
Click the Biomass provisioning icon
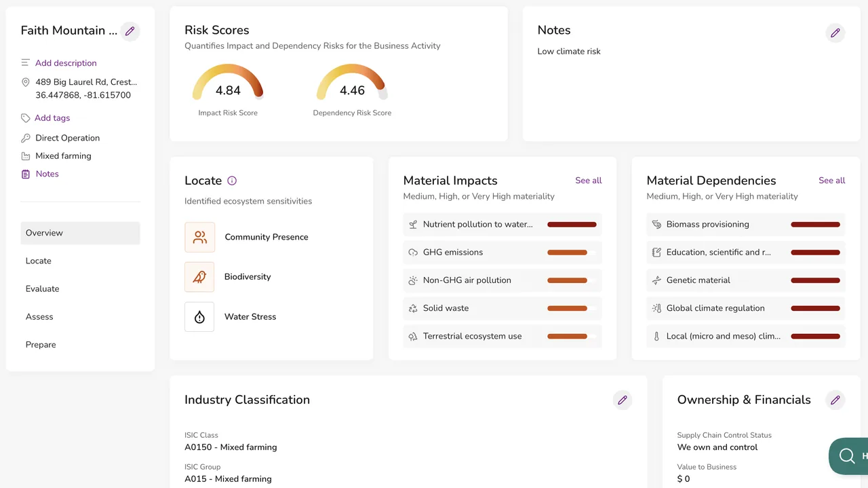point(656,224)
